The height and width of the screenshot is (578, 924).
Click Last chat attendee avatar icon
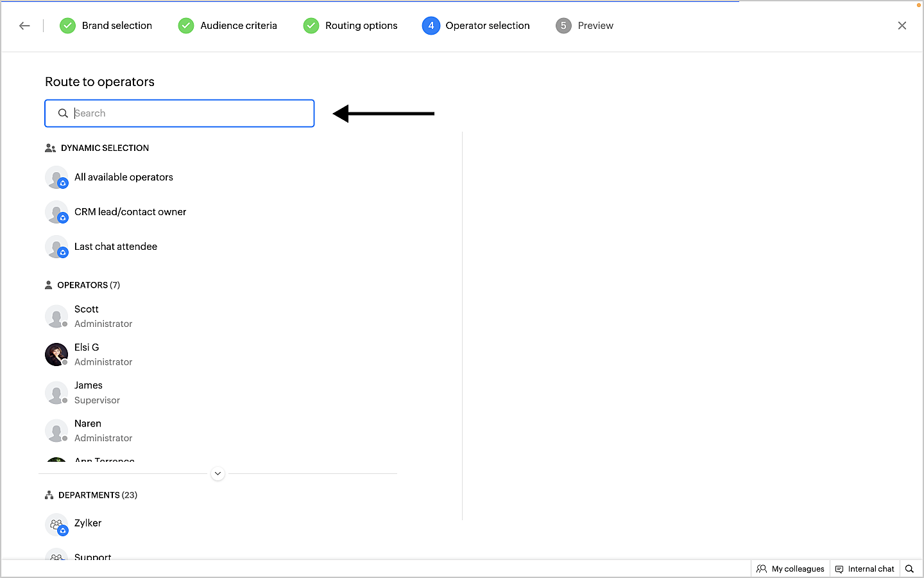56,247
